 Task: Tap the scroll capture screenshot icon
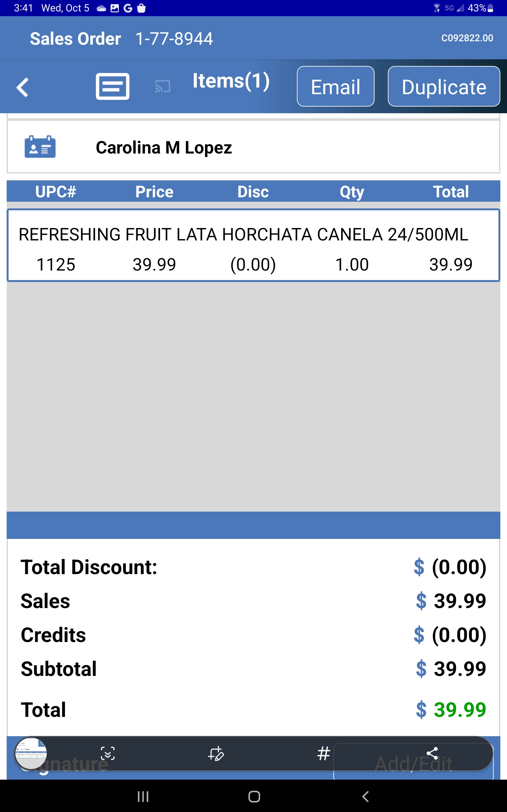tap(108, 754)
